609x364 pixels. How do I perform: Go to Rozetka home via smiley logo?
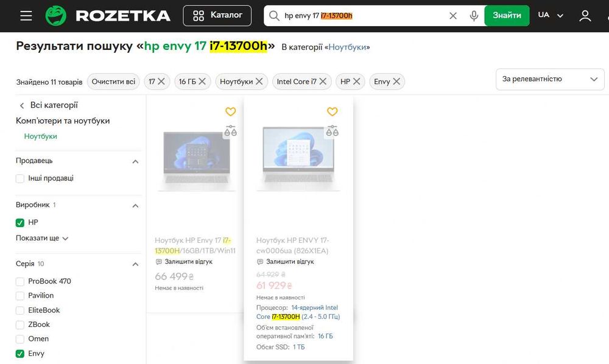pos(56,16)
